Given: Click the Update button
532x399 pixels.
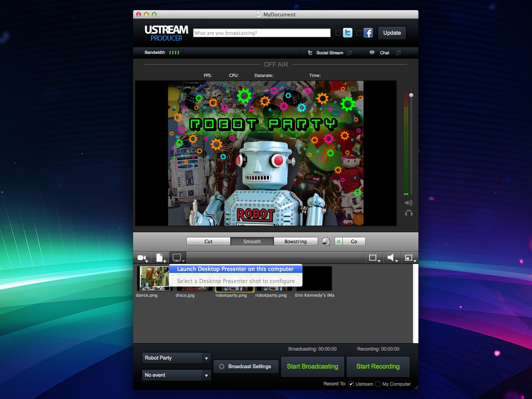Looking at the screenshot, I should (x=392, y=33).
